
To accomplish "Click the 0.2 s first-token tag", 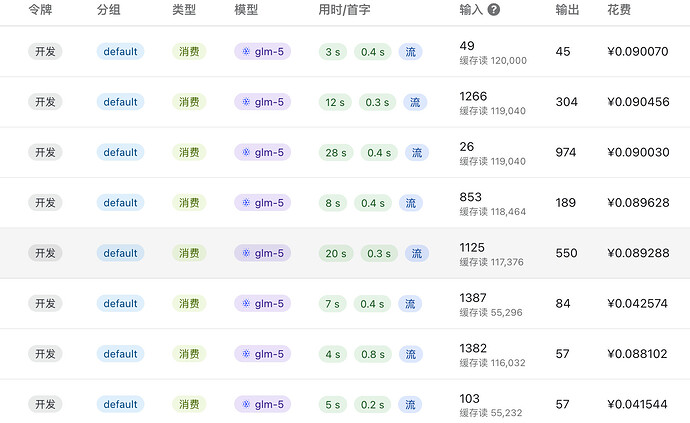I will click(x=372, y=405).
